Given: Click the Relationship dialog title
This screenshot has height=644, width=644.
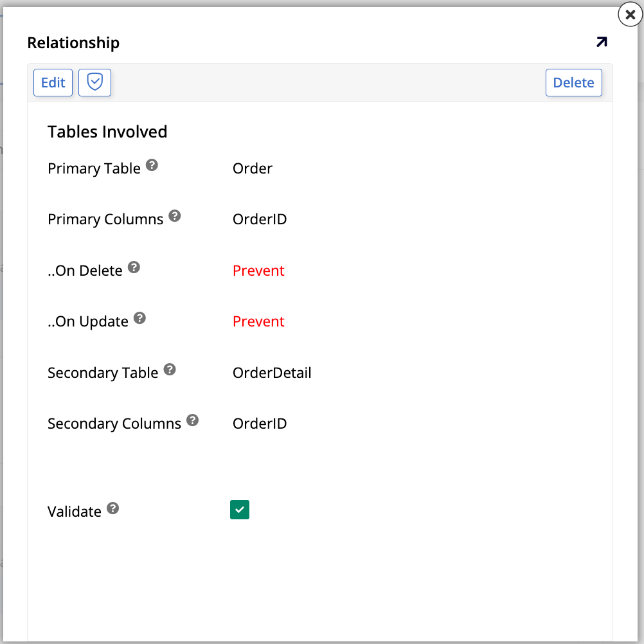Looking at the screenshot, I should 73,42.
